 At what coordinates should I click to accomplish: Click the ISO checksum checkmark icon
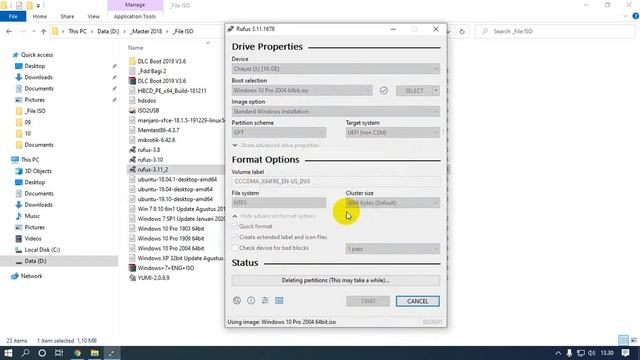point(384,91)
